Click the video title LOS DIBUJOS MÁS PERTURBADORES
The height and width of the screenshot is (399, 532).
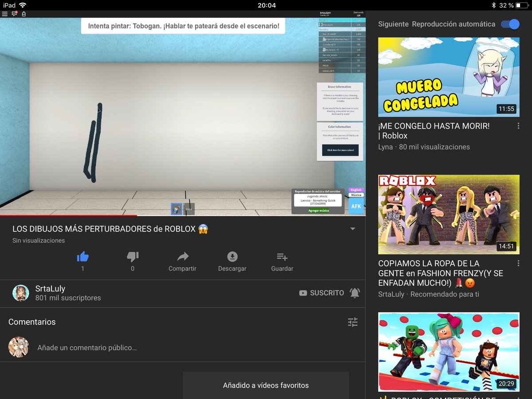110,229
